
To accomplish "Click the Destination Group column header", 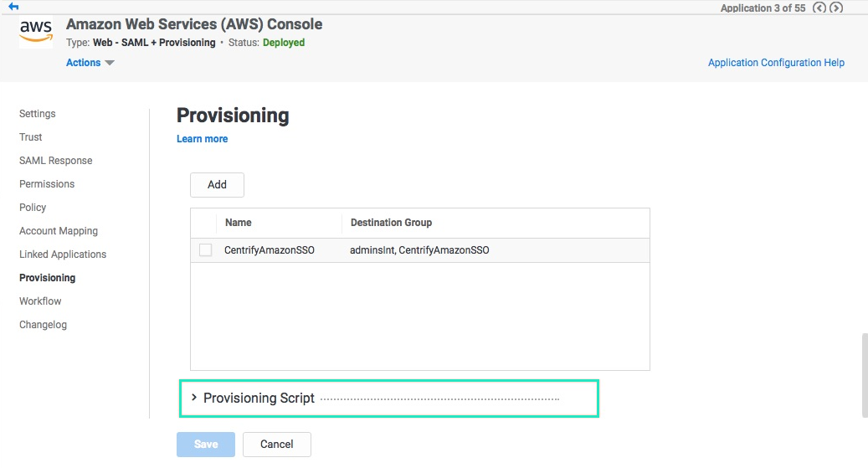I will [x=391, y=223].
